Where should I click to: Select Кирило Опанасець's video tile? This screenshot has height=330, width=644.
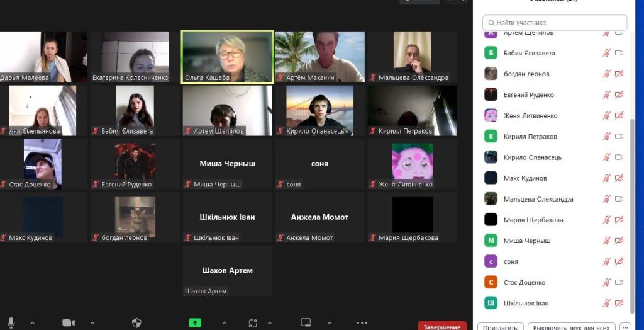[319, 110]
